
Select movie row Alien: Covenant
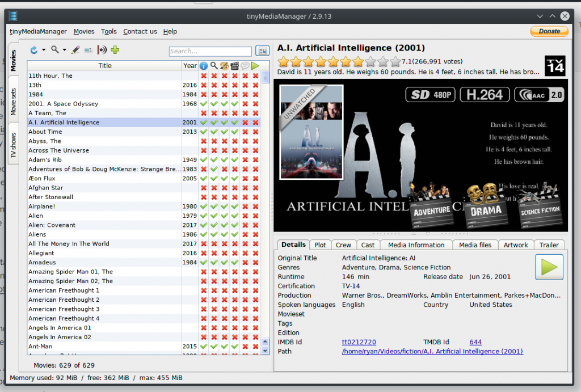(144, 225)
